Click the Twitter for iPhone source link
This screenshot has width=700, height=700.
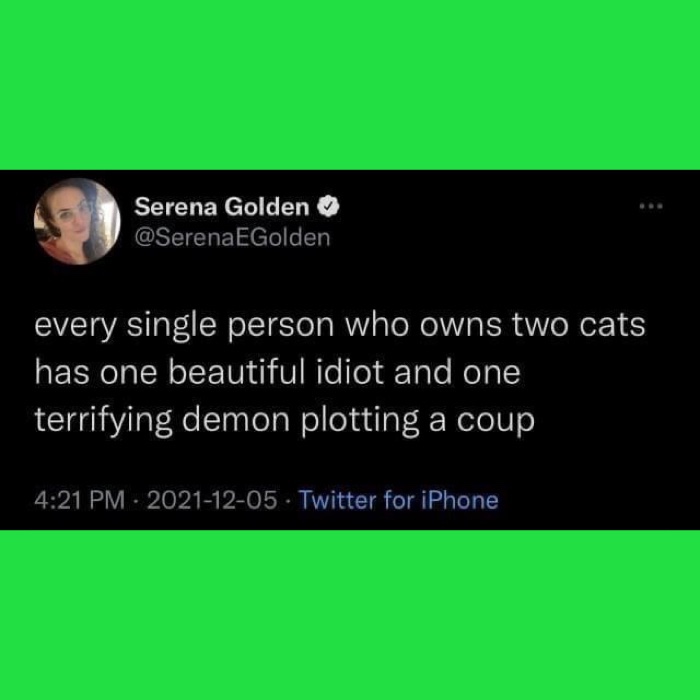point(398,500)
